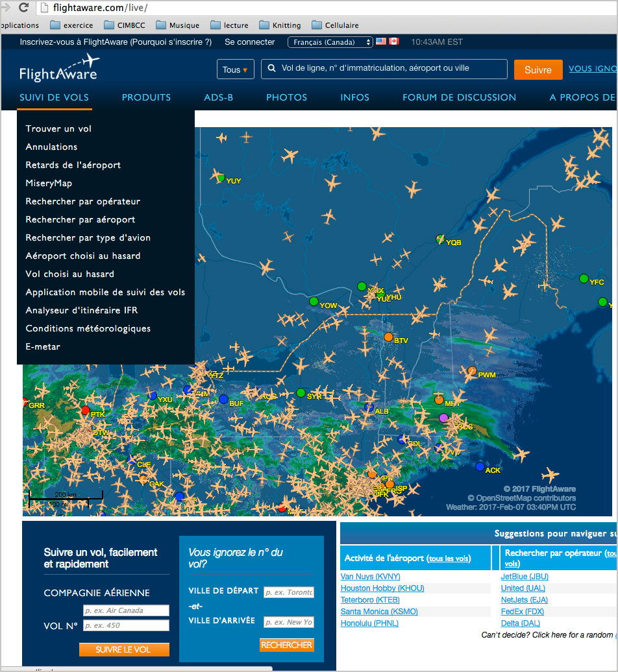618x672 pixels.
Task: Select the blue BUF airport marker
Action: tap(223, 400)
